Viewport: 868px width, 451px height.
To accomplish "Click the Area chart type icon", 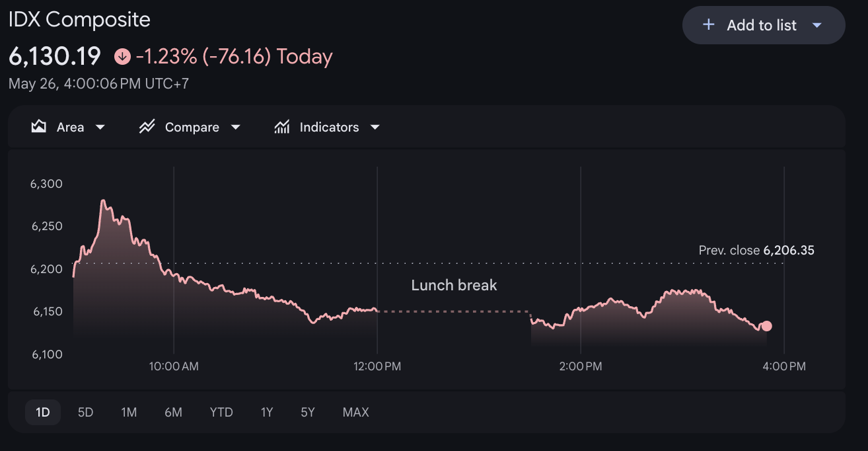I will pyautogui.click(x=39, y=127).
